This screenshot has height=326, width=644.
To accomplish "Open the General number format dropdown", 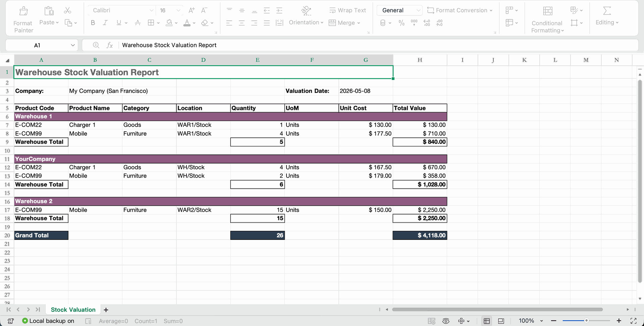I will pos(418,10).
